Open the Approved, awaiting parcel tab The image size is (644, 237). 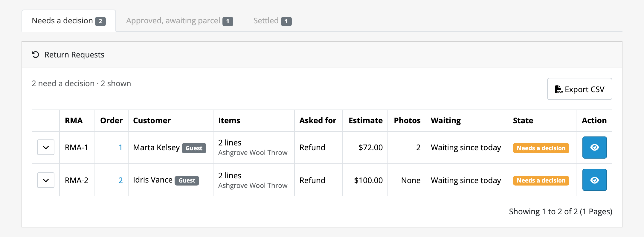coord(179,21)
